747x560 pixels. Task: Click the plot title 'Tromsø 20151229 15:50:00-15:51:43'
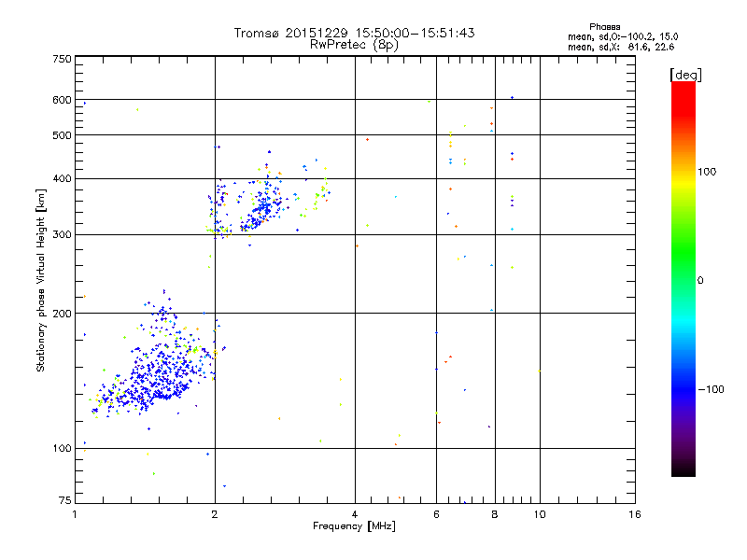coord(354,33)
